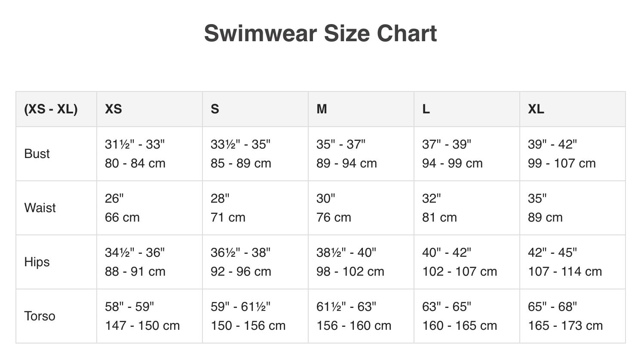Click the (XS - XL) header cell
The width and height of the screenshot is (644, 359).
pos(51,109)
